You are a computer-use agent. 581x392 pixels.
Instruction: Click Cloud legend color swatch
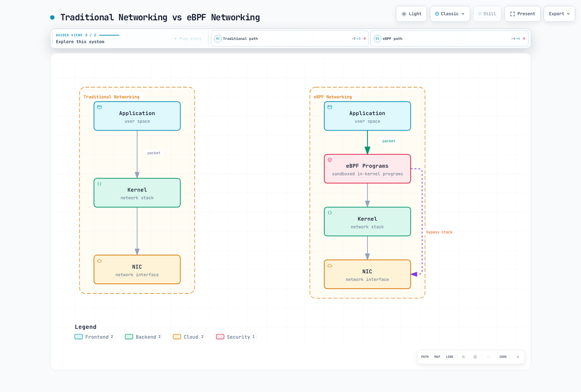pyautogui.click(x=177, y=336)
